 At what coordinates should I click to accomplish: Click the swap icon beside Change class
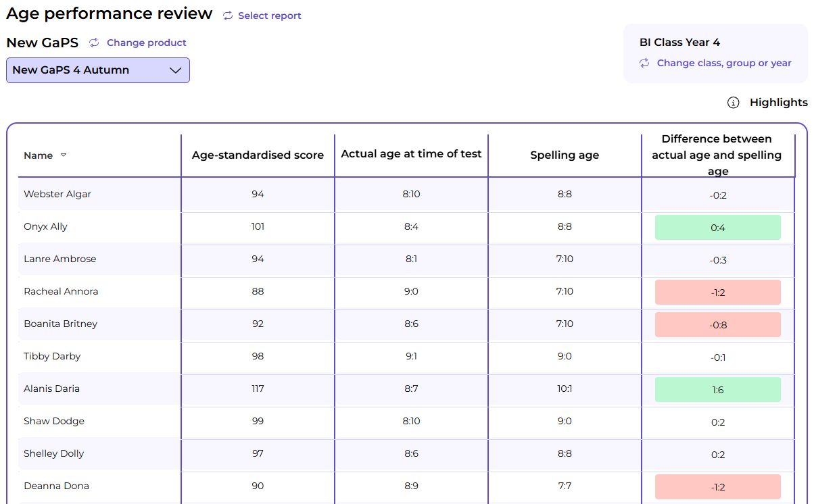click(x=644, y=63)
